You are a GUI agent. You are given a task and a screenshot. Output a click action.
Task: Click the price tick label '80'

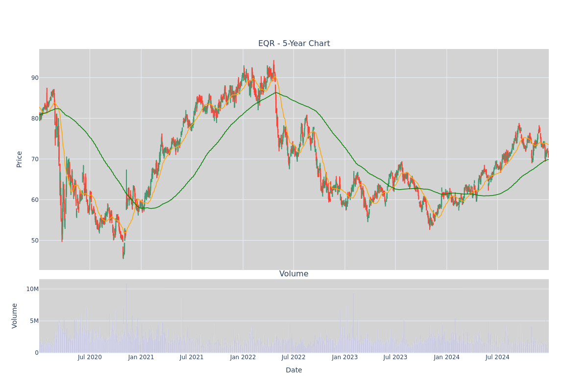coord(35,118)
